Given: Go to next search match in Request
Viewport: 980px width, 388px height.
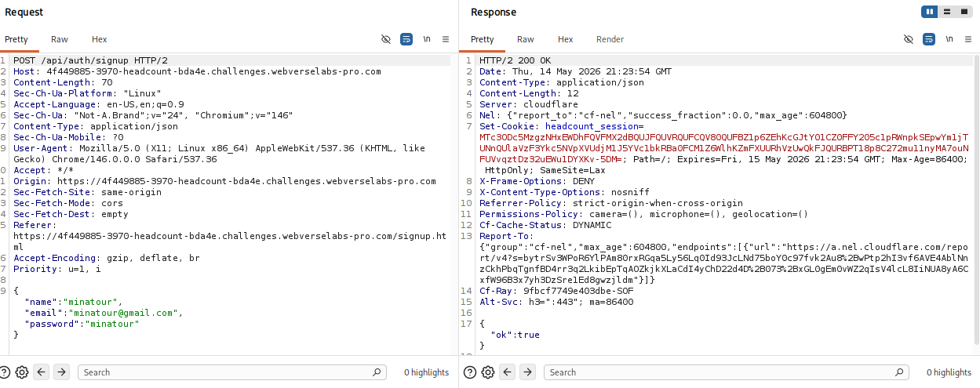Looking at the screenshot, I should click(61, 372).
